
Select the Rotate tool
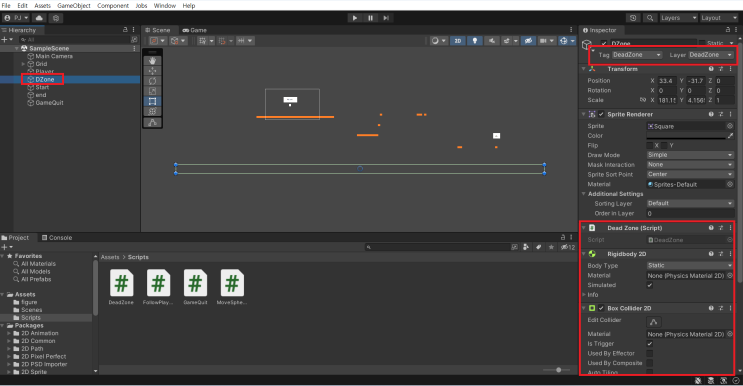(x=152, y=81)
